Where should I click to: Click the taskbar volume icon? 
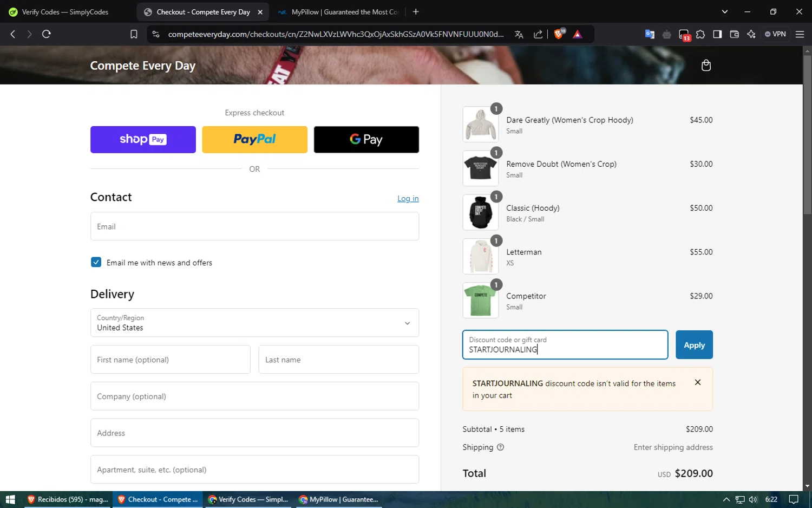(753, 499)
